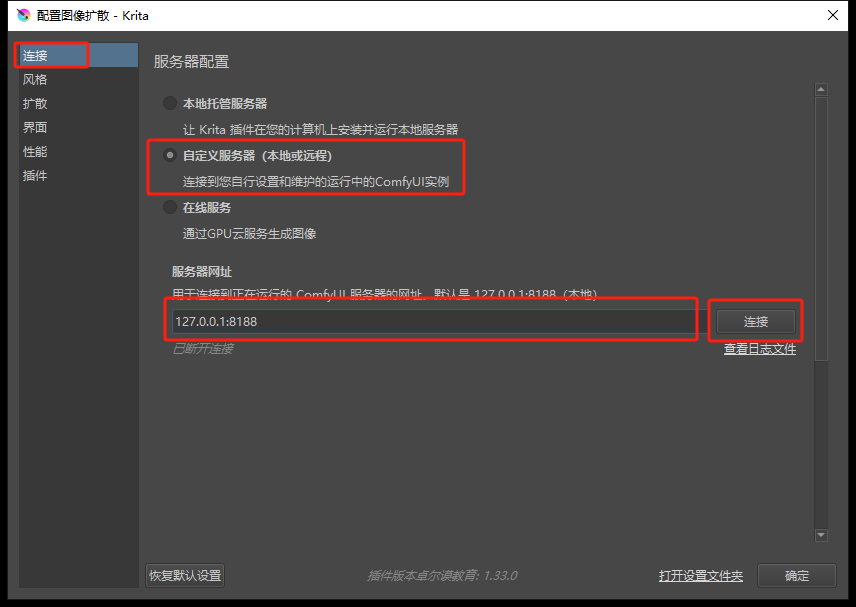Screen dimensions: 856x607
Task: Confirm with the 确定 button
Action: [x=796, y=576]
